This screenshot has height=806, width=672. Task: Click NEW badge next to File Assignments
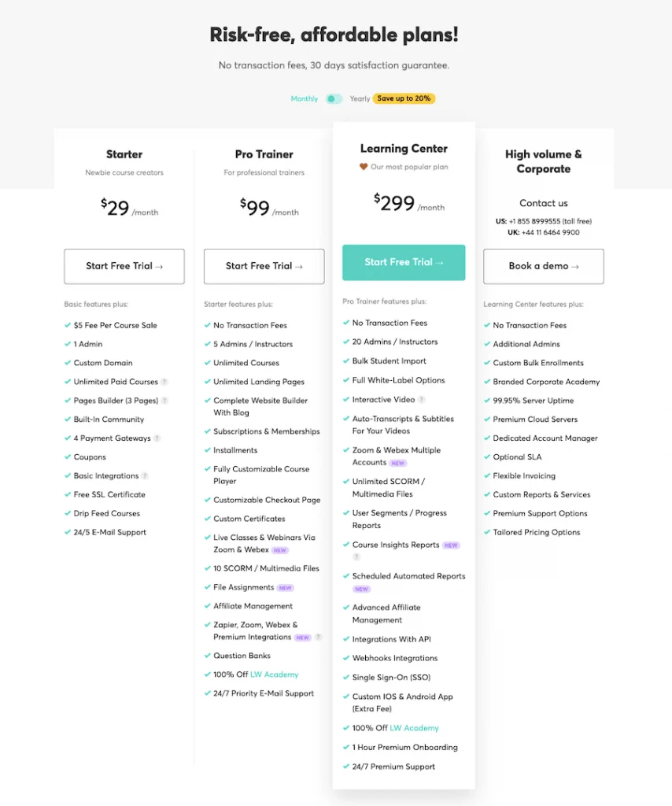(285, 588)
